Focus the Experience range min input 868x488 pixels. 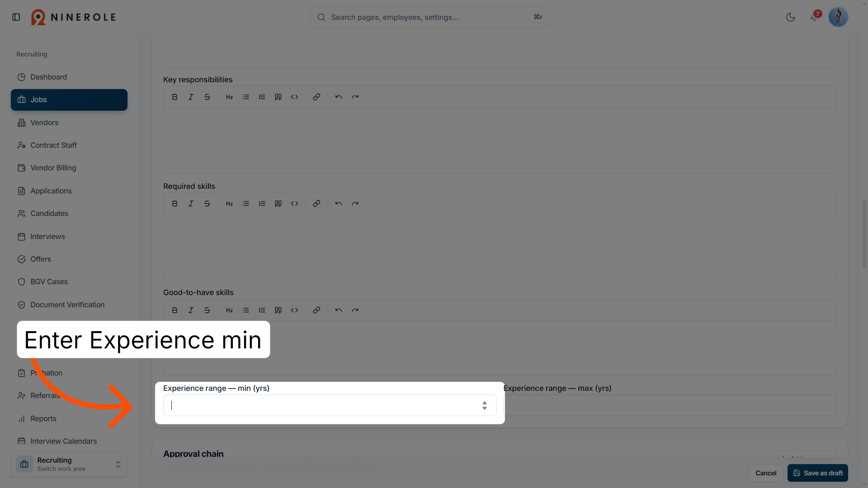coord(330,406)
